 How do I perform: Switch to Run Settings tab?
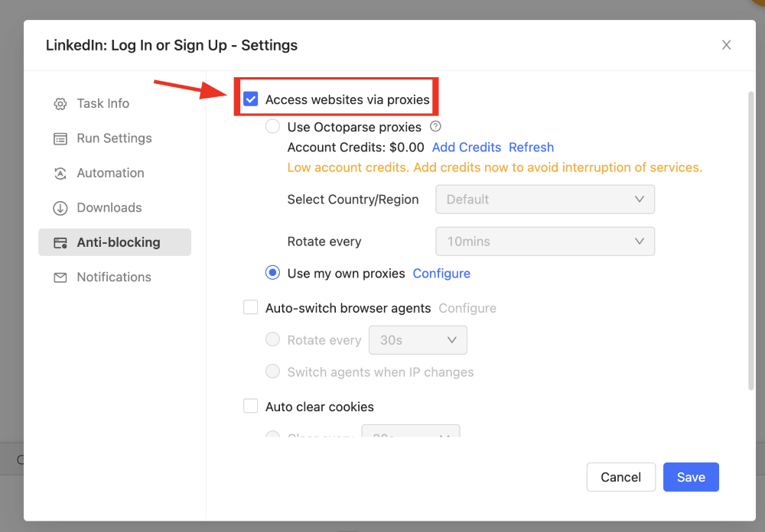pyautogui.click(x=114, y=138)
